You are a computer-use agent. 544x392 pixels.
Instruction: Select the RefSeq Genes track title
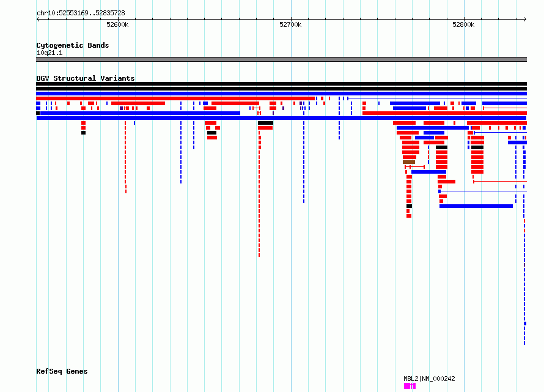[x=62, y=371]
